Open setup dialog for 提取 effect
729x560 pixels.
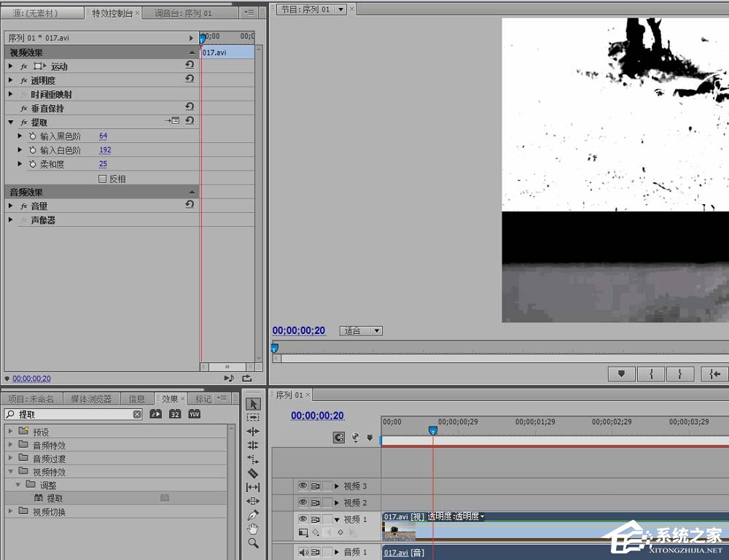click(173, 121)
